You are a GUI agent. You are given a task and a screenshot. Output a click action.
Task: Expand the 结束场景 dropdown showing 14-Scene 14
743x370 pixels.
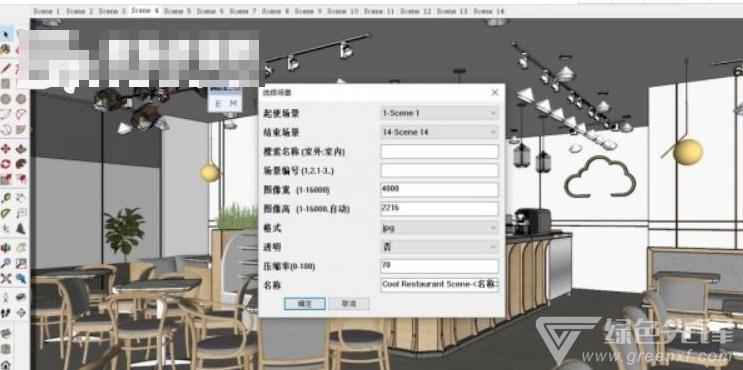click(x=439, y=132)
